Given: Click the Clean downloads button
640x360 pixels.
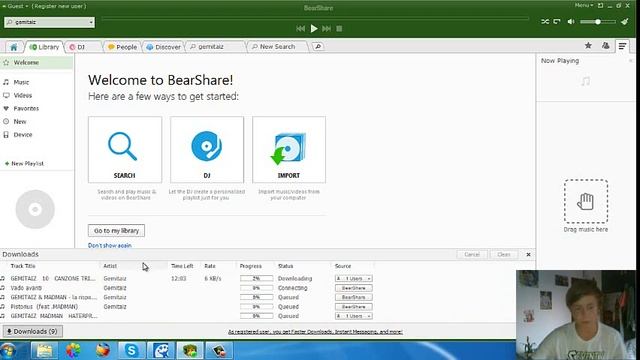Looking at the screenshot, I should (504, 254).
